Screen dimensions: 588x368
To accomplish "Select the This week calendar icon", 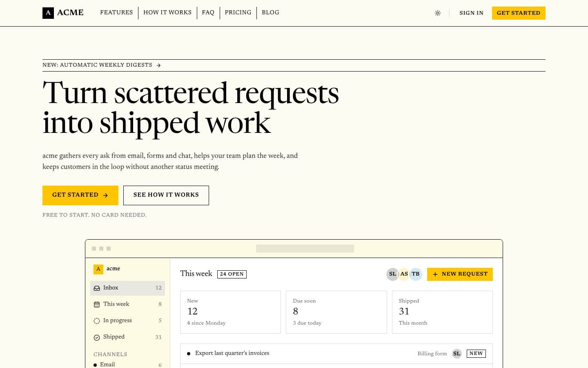I will [x=97, y=305].
